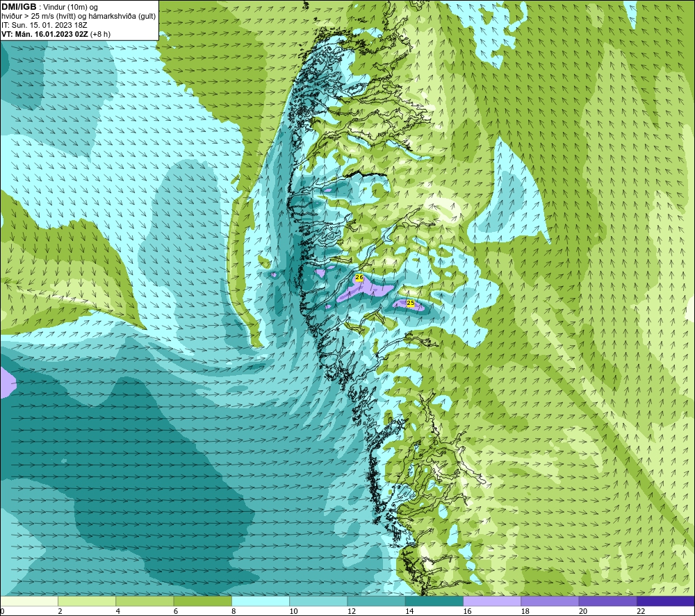Select the 4–6 m/s legend color
The height and width of the screenshot is (616, 695).
click(145, 601)
